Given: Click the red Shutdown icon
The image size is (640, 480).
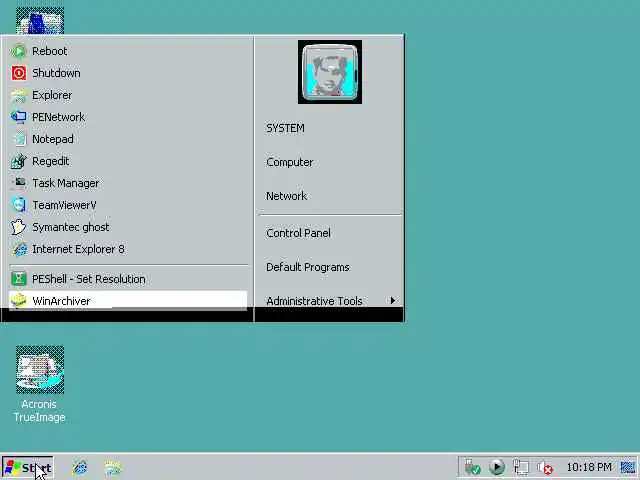Looking at the screenshot, I should point(18,73).
